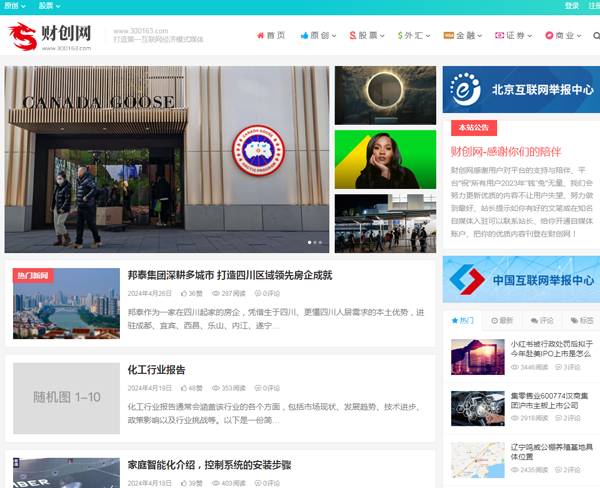The width and height of the screenshot is (600, 488).
Task: Click the 本站公告 red label
Action: pyautogui.click(x=474, y=128)
